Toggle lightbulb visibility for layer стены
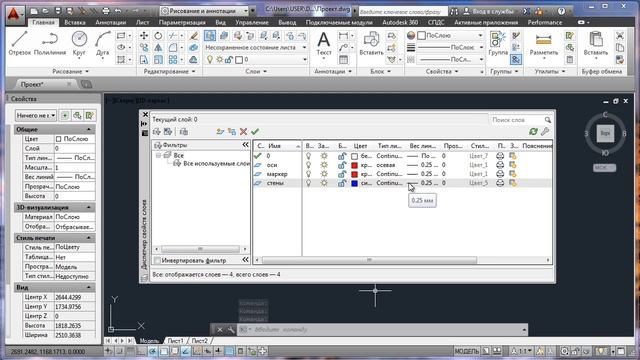This screenshot has width=640, height=360. coord(309,183)
